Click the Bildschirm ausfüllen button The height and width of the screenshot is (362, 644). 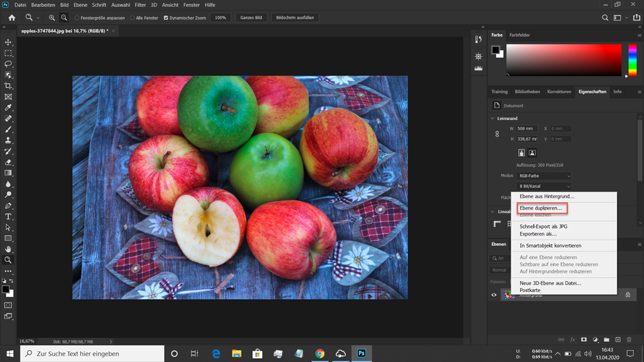click(x=295, y=18)
